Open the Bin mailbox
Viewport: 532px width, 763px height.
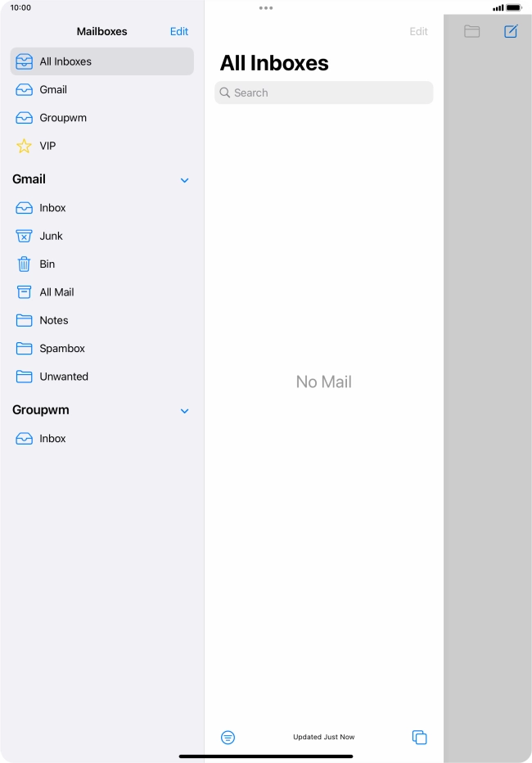tap(102, 264)
